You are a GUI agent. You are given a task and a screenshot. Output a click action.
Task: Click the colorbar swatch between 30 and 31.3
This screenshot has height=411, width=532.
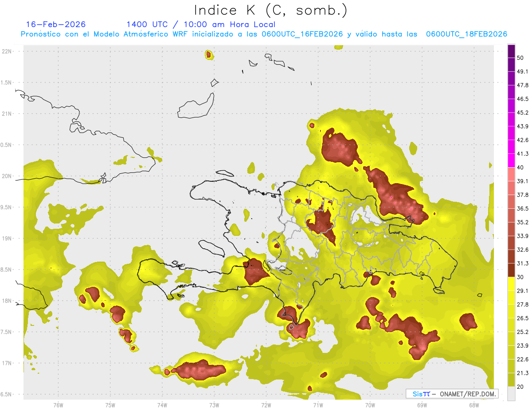511,270
